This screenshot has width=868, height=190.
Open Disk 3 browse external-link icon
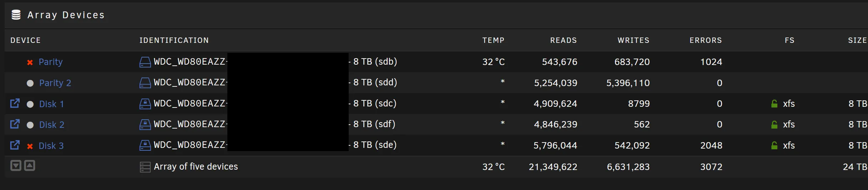click(15, 145)
